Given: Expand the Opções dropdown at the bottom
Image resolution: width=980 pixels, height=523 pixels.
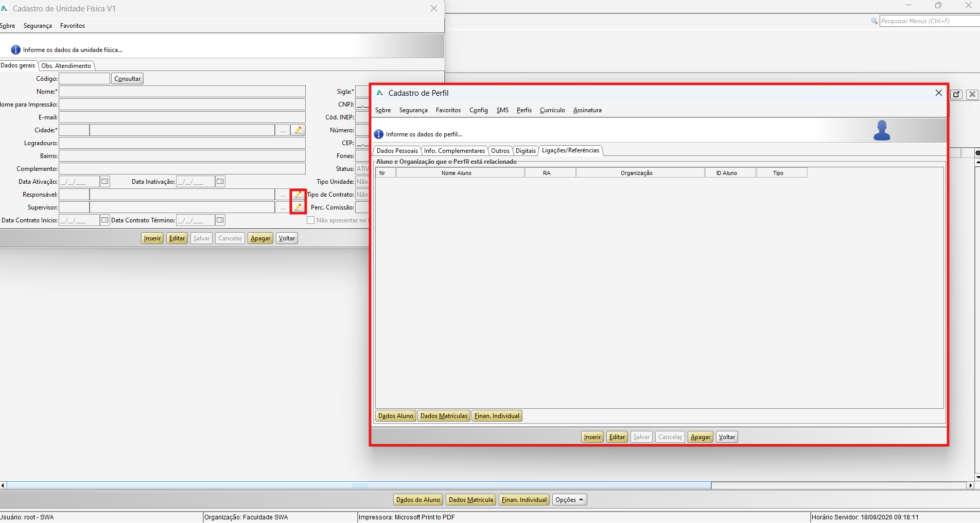Looking at the screenshot, I should 569,500.
